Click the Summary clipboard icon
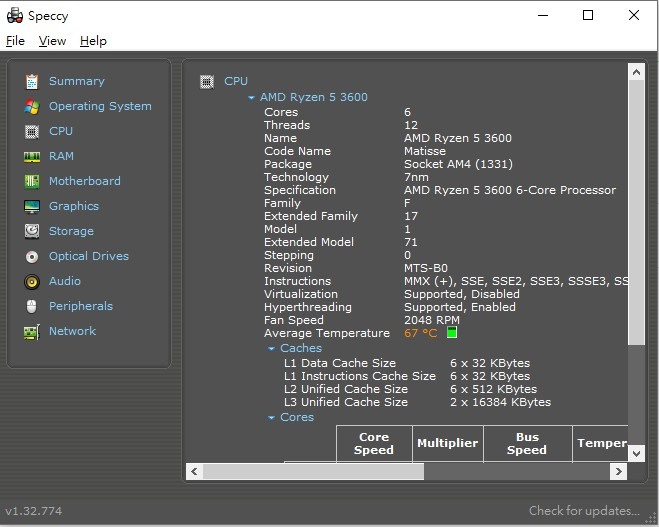This screenshot has width=659, height=527. 32,82
